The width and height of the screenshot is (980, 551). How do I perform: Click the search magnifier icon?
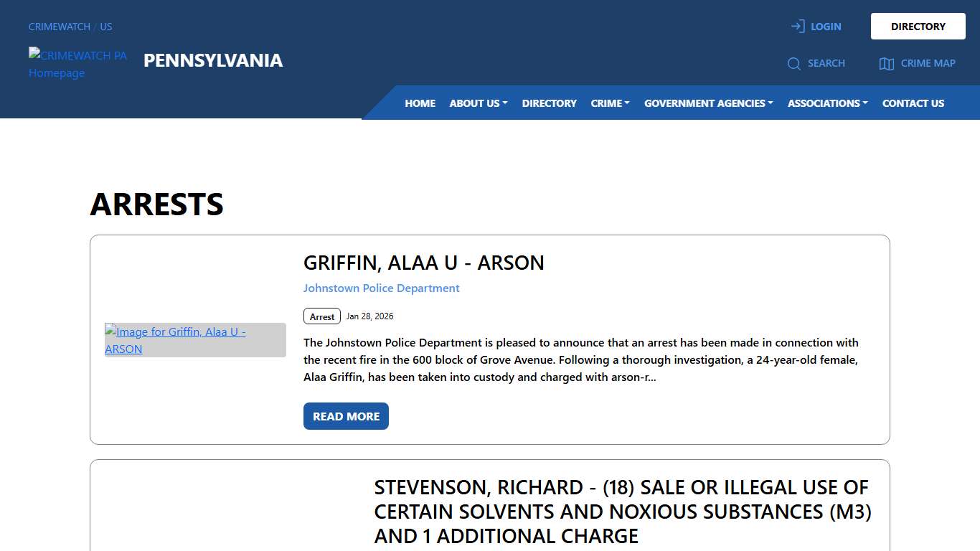[x=793, y=64]
